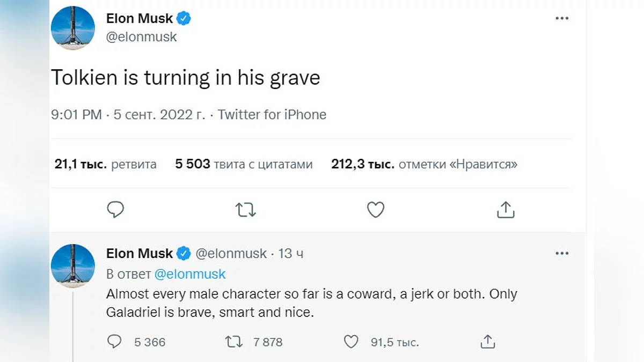Click the @elonmusk link after В ответ
Screen dimensions: 644x362
190,274
